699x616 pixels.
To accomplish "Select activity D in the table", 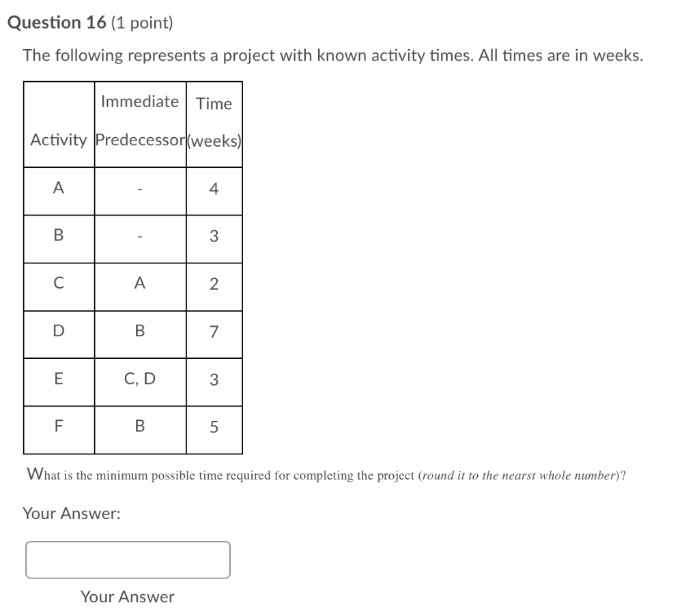I will pyautogui.click(x=58, y=332).
